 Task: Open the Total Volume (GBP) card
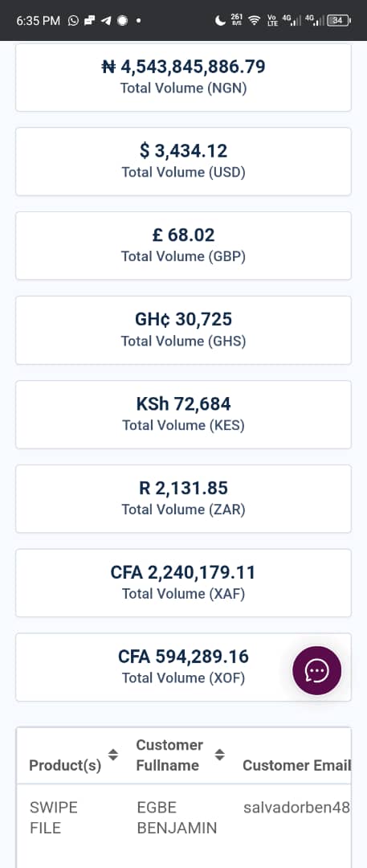pos(183,245)
